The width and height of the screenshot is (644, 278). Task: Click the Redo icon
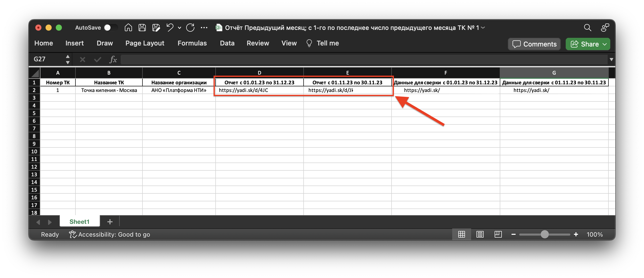pos(190,28)
